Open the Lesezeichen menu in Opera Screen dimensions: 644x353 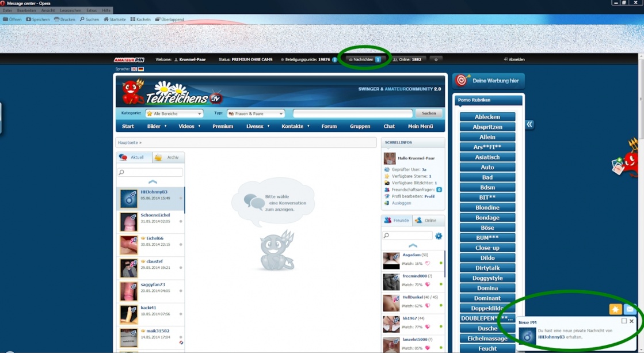tap(70, 10)
